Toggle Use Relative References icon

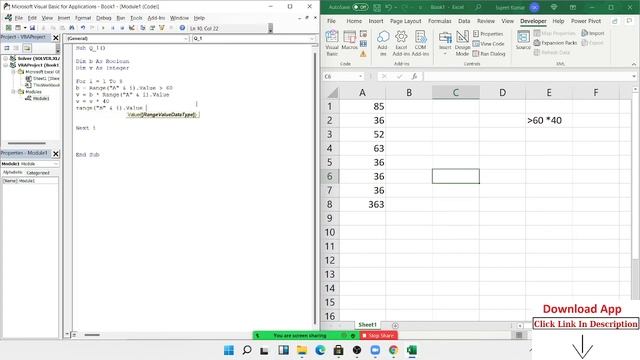pyautogui.click(x=363, y=44)
